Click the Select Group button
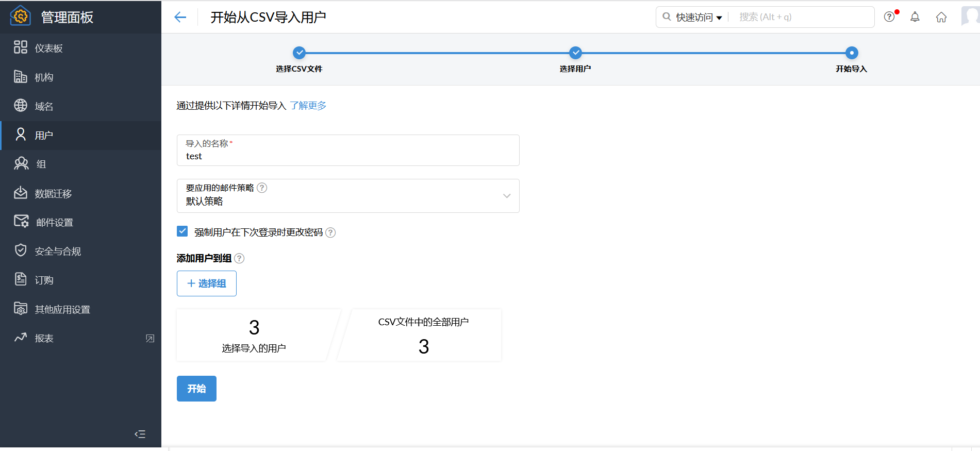 pos(207,283)
